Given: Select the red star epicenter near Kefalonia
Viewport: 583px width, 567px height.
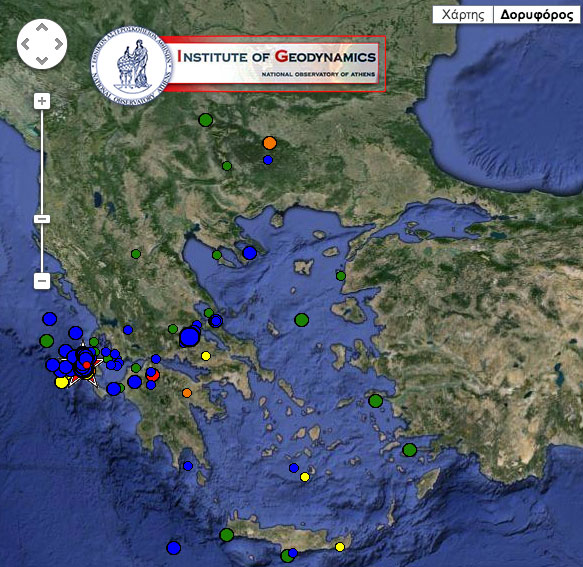Looking at the screenshot, I should [86, 366].
